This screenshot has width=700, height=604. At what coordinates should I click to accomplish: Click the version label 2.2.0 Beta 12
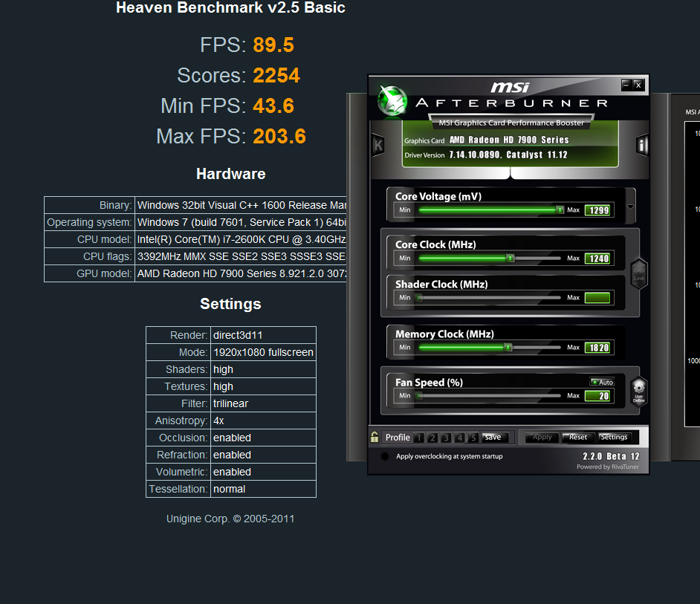611,456
